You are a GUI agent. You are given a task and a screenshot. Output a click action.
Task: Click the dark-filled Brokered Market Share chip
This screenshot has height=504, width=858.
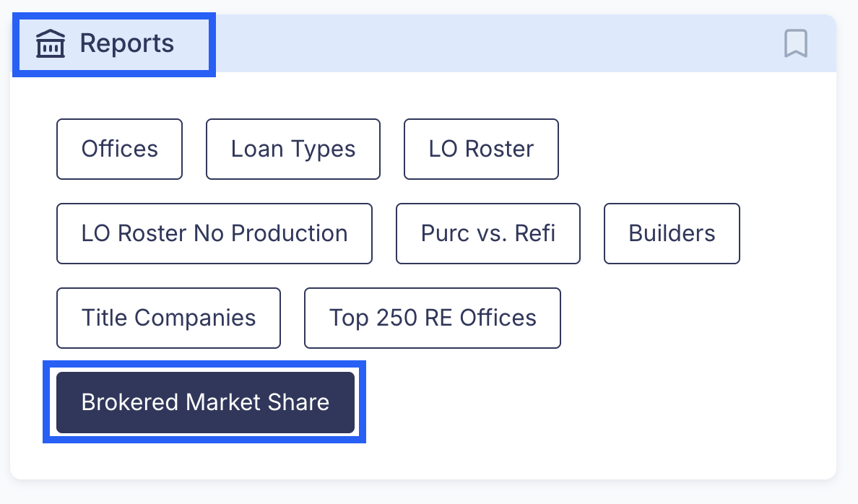tap(205, 402)
